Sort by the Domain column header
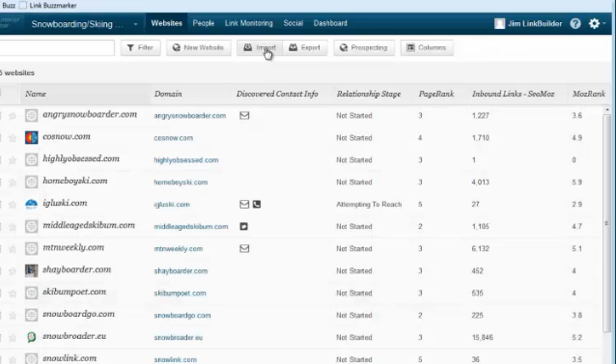 (x=168, y=94)
